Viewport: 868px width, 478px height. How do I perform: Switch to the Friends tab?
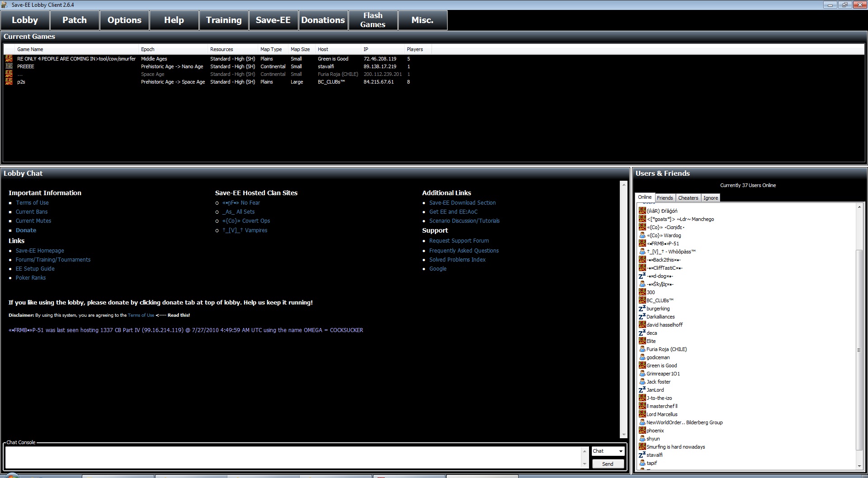tap(665, 198)
